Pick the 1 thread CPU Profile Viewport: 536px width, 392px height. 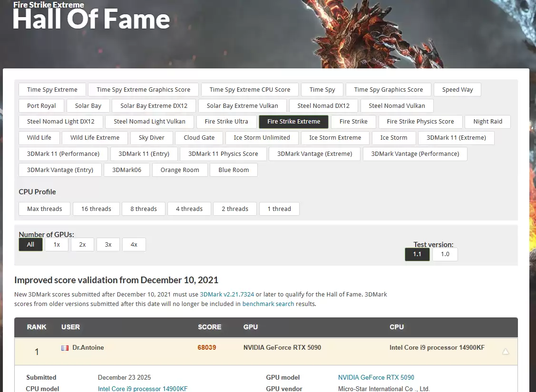tap(279, 209)
